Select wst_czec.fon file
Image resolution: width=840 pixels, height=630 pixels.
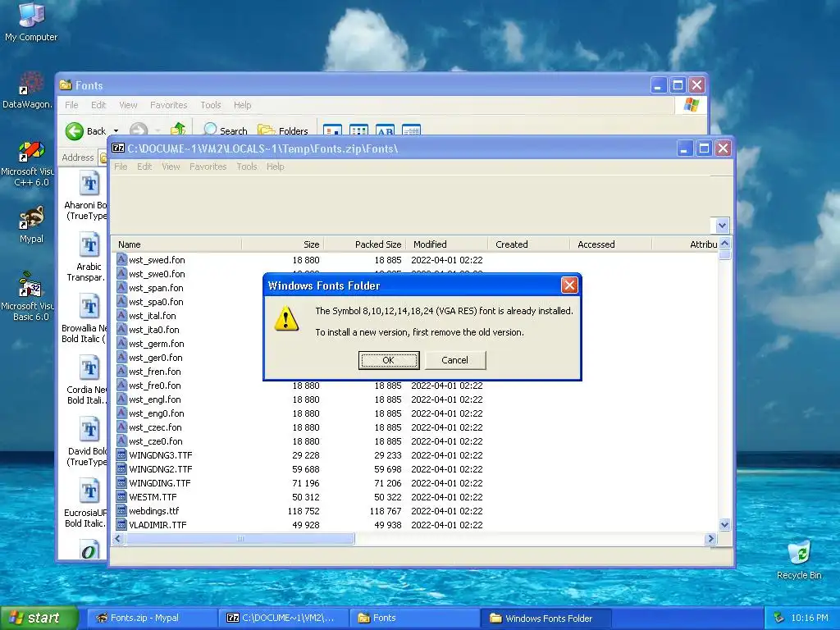click(x=149, y=427)
